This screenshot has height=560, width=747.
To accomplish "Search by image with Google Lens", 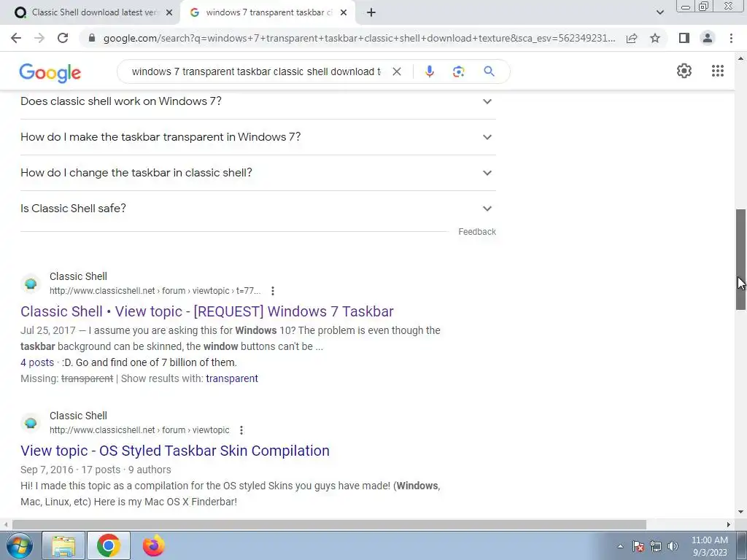I will 458,71.
